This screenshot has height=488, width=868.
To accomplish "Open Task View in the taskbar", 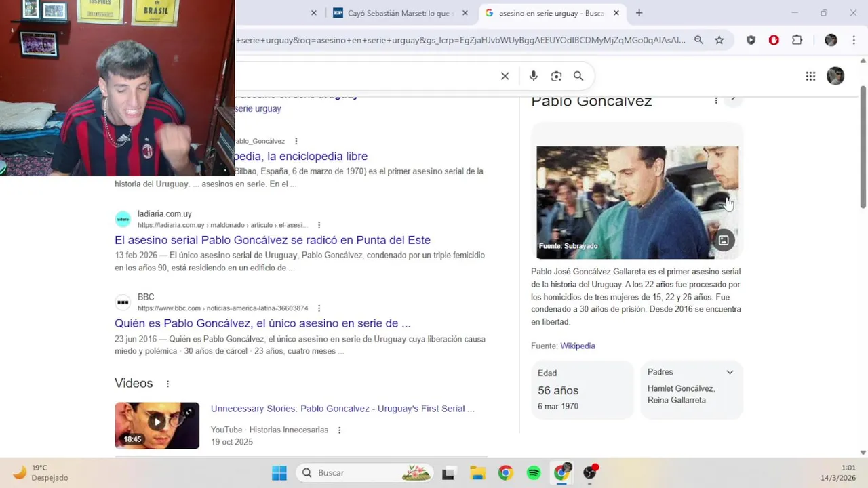I will (x=448, y=473).
